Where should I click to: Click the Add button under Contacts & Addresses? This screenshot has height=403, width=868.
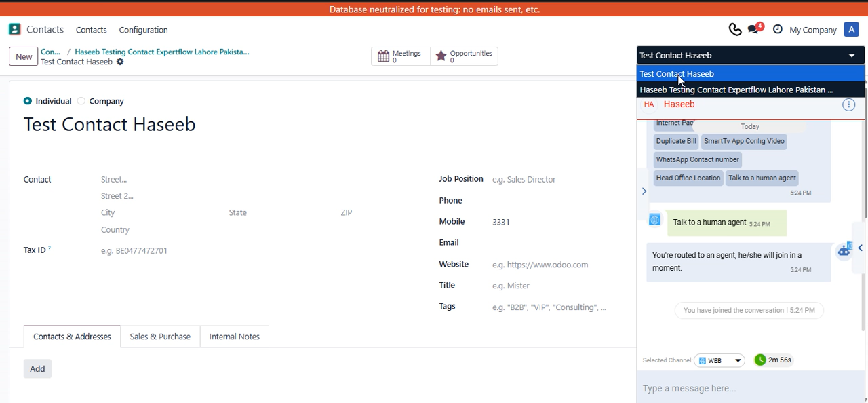click(x=37, y=368)
